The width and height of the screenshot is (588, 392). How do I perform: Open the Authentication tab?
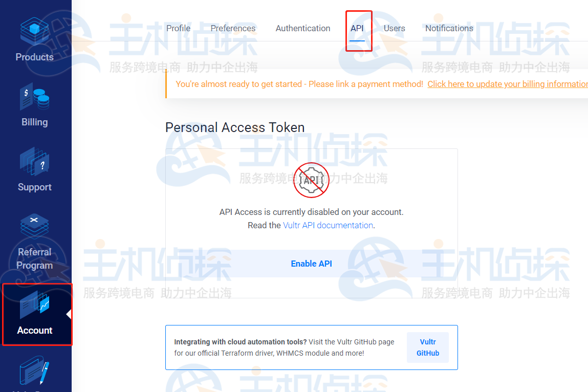303,28
